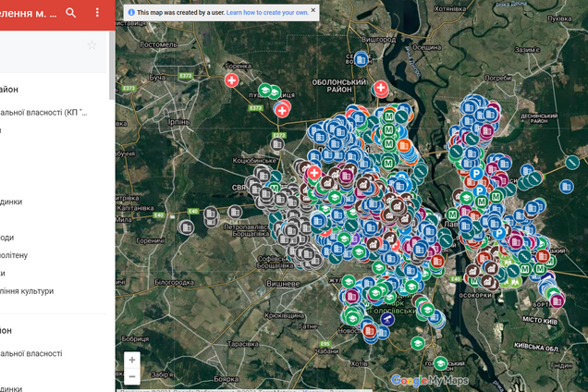Open the search tool in the map header
The image size is (588, 392).
click(72, 13)
